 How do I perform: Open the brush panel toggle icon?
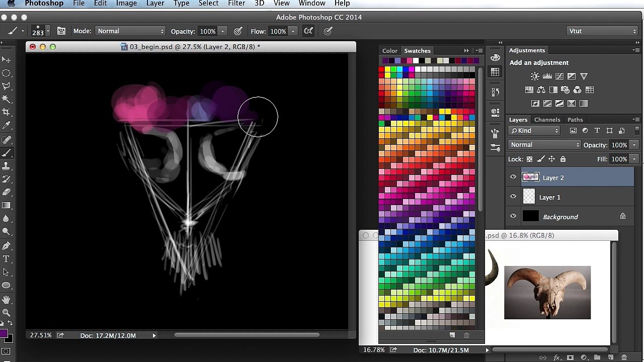[61, 31]
